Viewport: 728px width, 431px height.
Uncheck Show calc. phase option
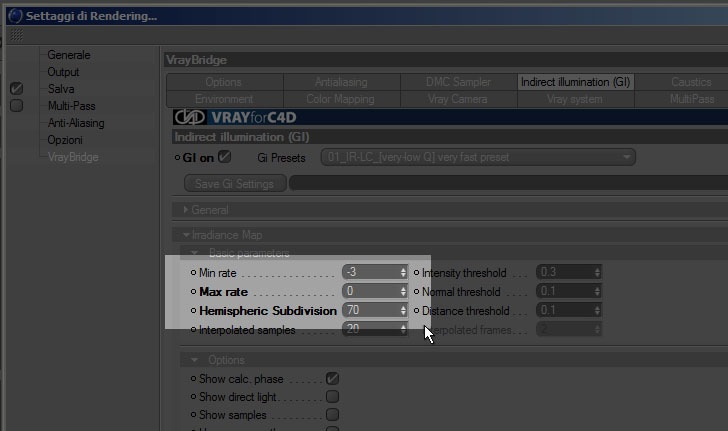point(332,379)
